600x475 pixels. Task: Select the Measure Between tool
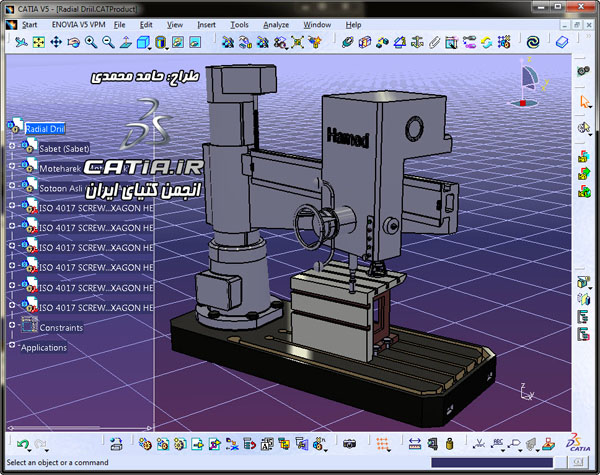[415, 444]
